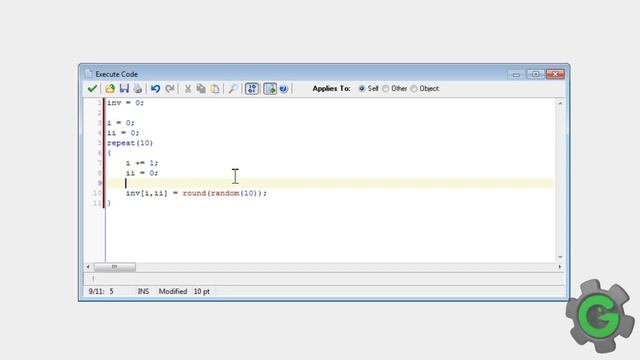Close the Execute Code window
This screenshot has width=640, height=360.
coord(555,74)
